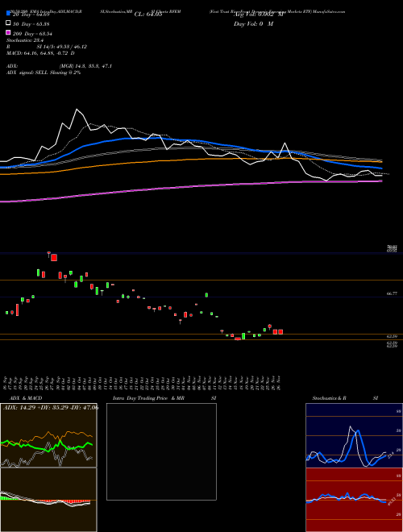
Task: Click the tall green candlestick at the chart low
Action: point(243,336)
